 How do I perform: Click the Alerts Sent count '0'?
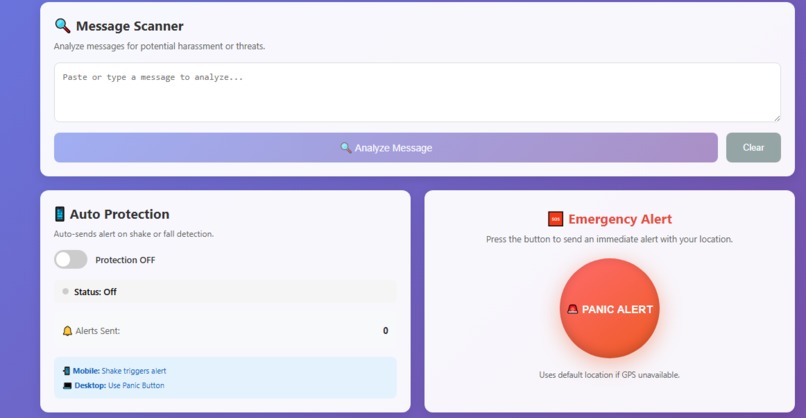click(386, 331)
